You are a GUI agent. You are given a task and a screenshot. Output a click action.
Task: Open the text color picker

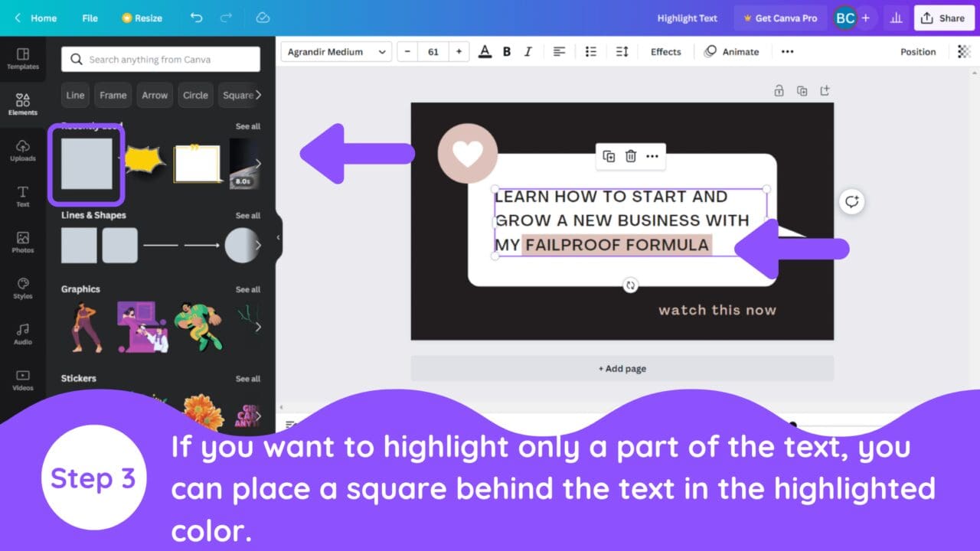click(484, 51)
